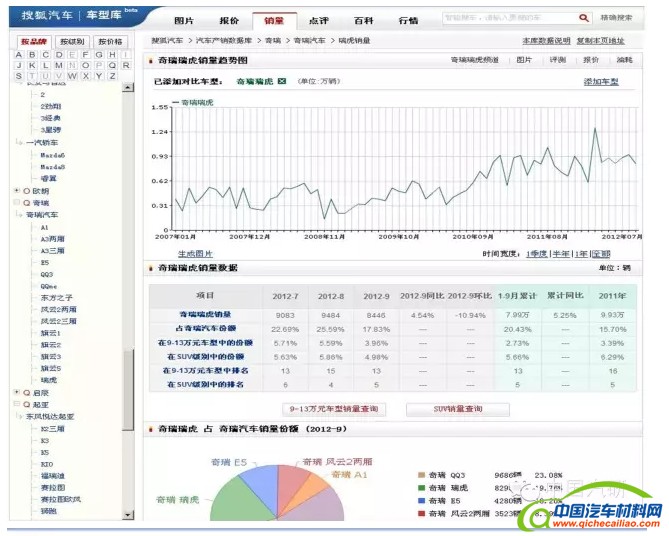
Task: Filter brands by letter Z
Action: pos(112,76)
